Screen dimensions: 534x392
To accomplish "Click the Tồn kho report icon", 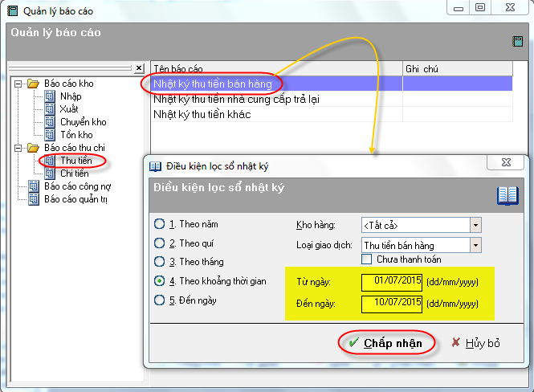I will tap(50, 135).
